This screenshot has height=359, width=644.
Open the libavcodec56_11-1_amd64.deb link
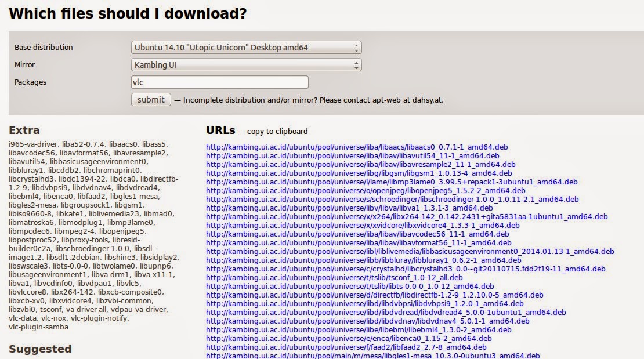click(357, 234)
